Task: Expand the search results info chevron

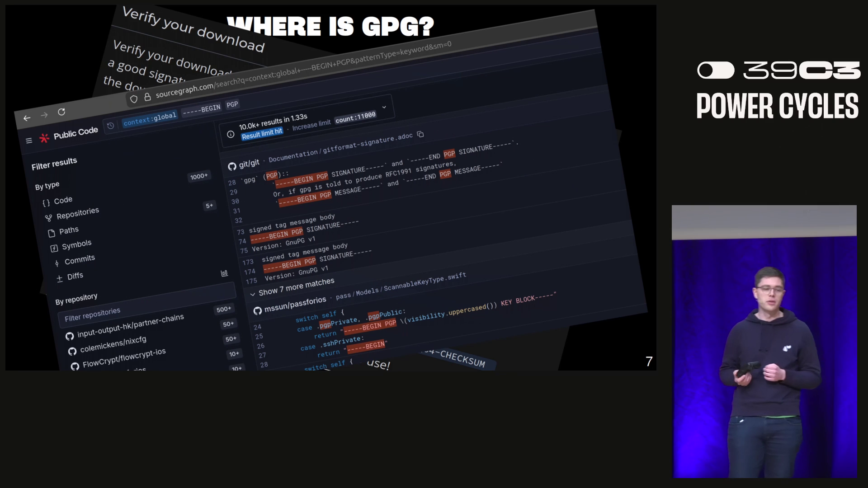Action: coord(384,107)
